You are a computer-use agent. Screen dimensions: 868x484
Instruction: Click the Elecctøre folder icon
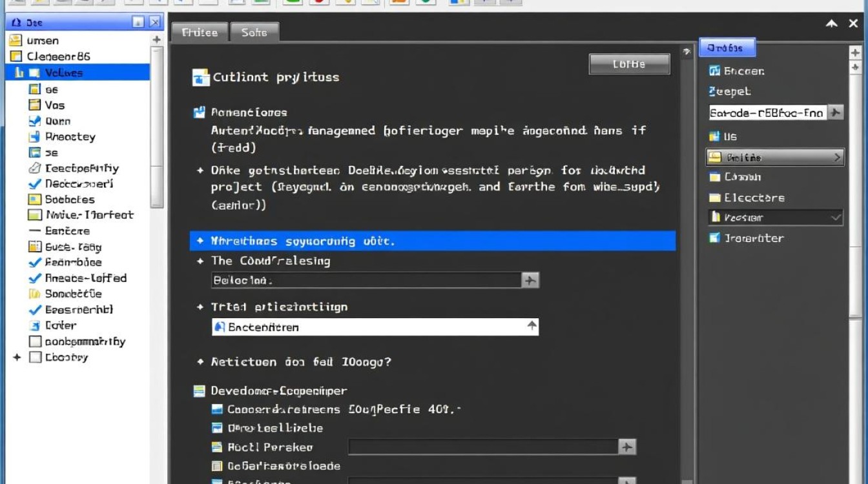click(714, 198)
